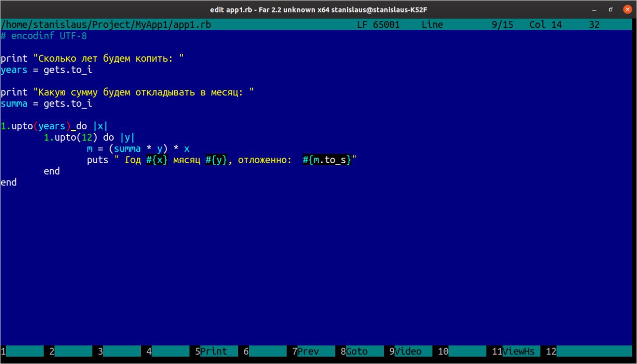Click the 9 Video key bar button
637x364 pixels.
410,352
